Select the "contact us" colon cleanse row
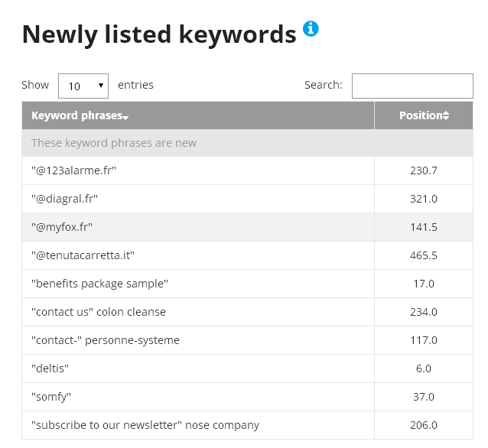Viewport: 488px width, 448px height. tap(247, 312)
